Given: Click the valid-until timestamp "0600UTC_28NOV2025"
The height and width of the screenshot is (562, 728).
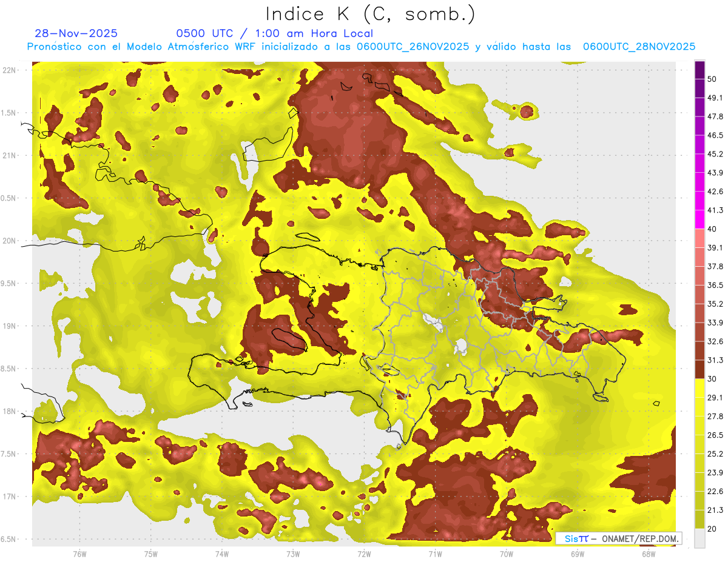Looking at the screenshot, I should tap(639, 47).
